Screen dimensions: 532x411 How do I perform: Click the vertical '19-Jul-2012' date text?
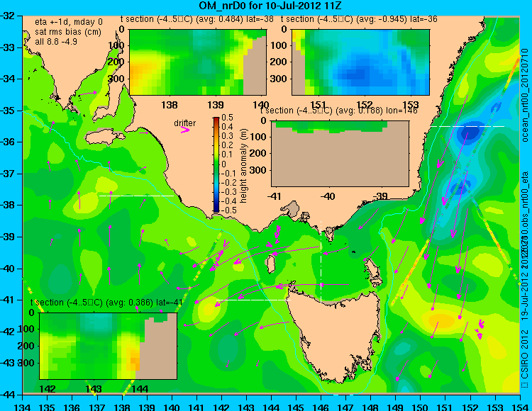pos(525,295)
